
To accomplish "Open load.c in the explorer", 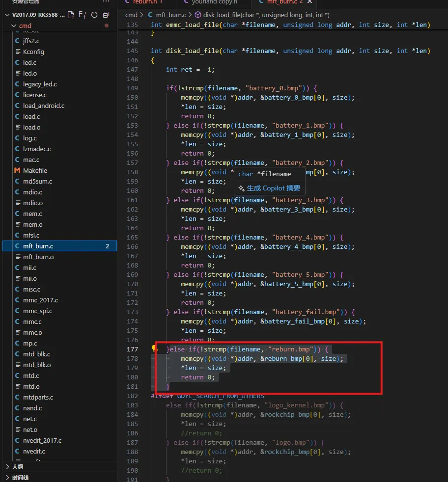I will pos(60,116).
